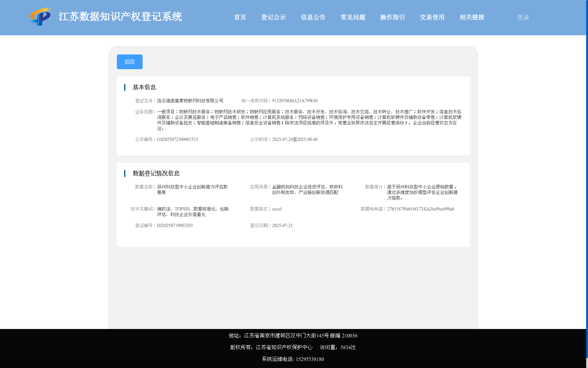Click the 登录 link in header

(523, 17)
